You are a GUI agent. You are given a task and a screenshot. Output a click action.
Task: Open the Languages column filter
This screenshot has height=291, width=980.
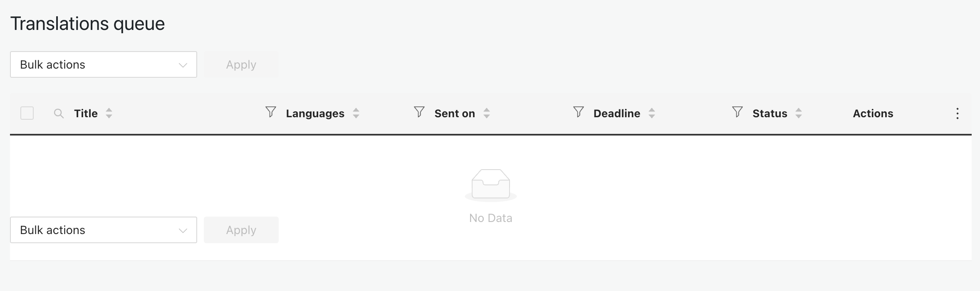point(271,112)
